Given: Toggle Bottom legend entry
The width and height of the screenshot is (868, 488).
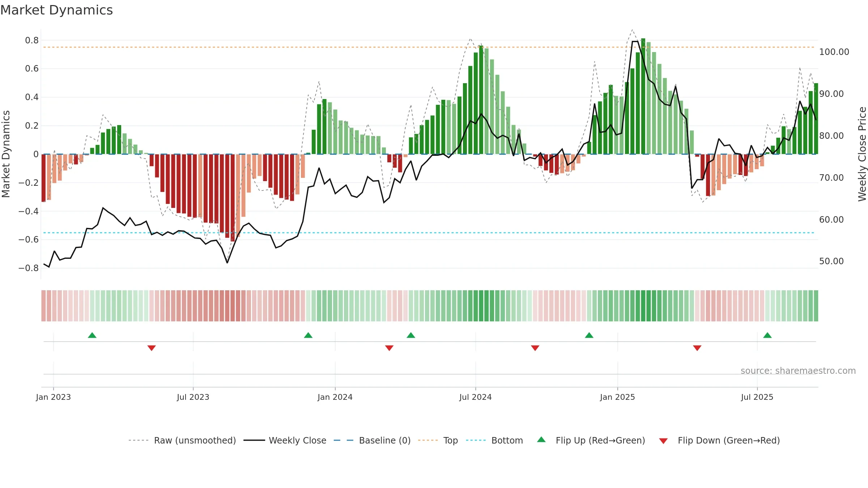Looking at the screenshot, I should point(494,440).
